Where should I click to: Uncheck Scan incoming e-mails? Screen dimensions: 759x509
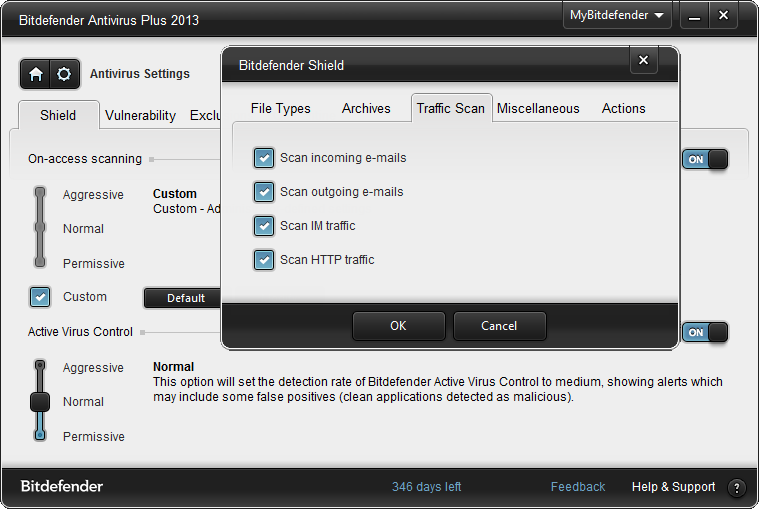(x=264, y=158)
